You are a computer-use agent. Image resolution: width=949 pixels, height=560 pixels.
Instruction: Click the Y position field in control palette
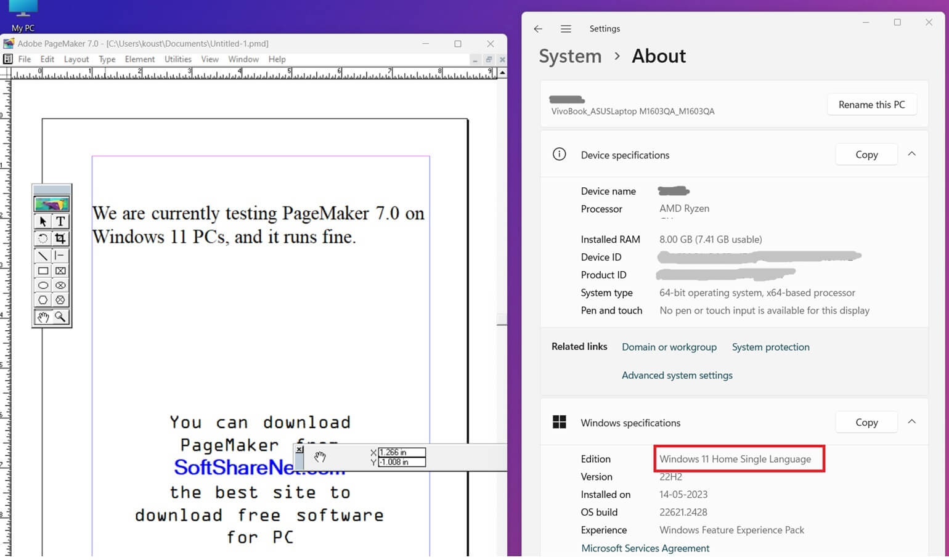402,462
